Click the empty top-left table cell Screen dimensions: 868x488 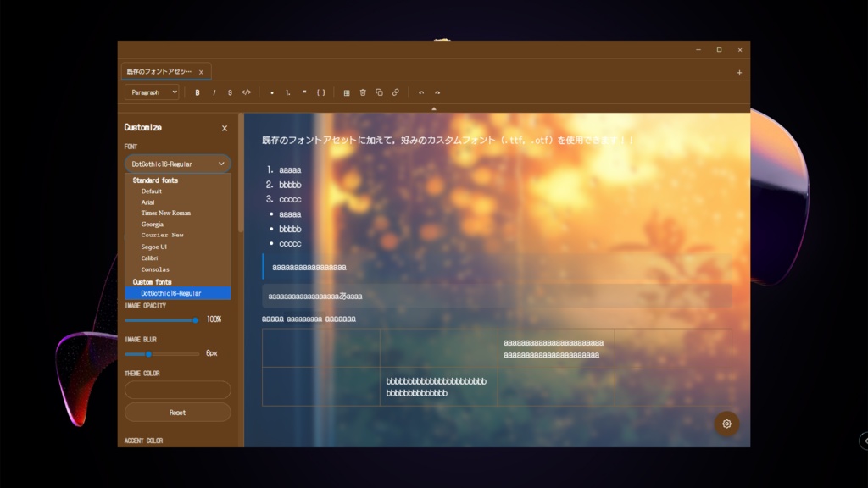321,348
